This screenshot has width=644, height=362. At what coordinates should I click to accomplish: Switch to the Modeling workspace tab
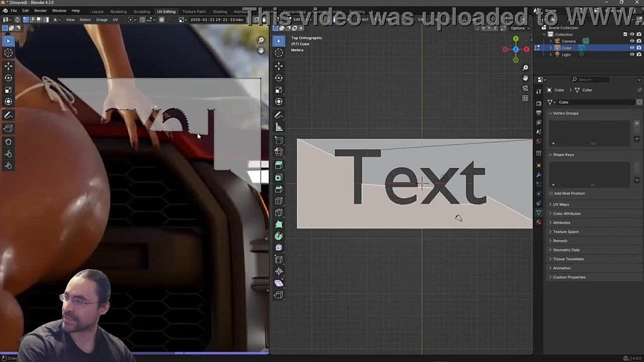[118, 12]
